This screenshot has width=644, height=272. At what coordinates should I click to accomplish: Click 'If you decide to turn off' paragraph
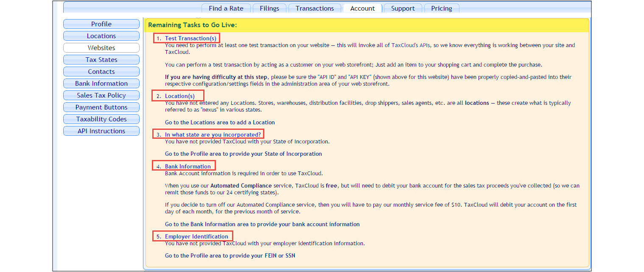click(x=371, y=208)
